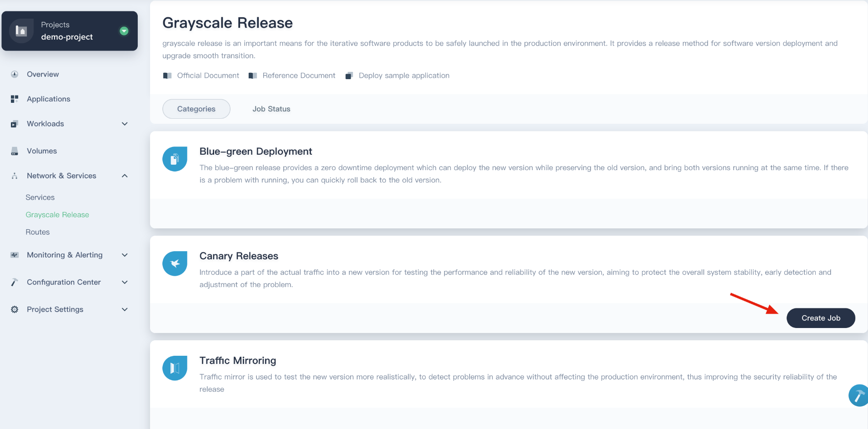This screenshot has height=429, width=868.
Task: Click the demo-project building icon
Action: pos(21,31)
